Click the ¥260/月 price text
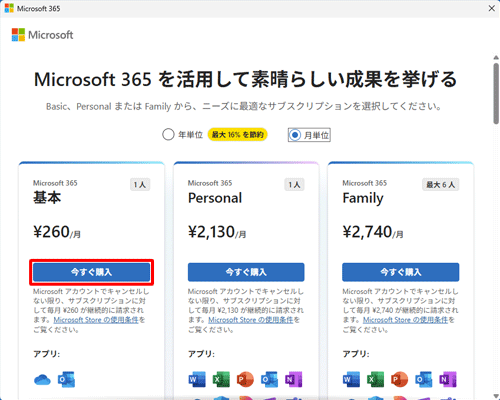The height and width of the screenshot is (400, 500). coord(57,232)
